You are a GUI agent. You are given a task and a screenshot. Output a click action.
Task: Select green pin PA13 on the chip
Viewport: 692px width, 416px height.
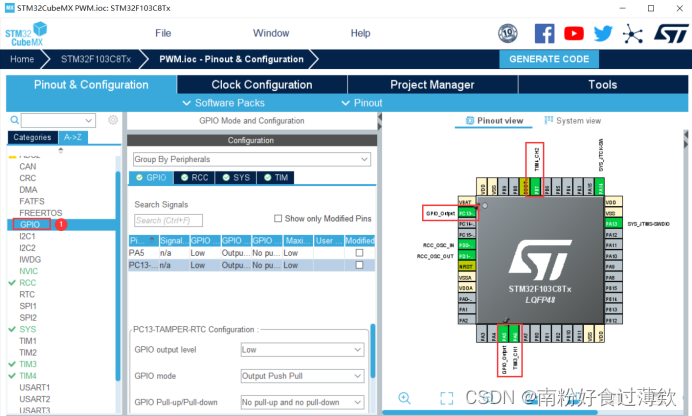tap(613, 224)
